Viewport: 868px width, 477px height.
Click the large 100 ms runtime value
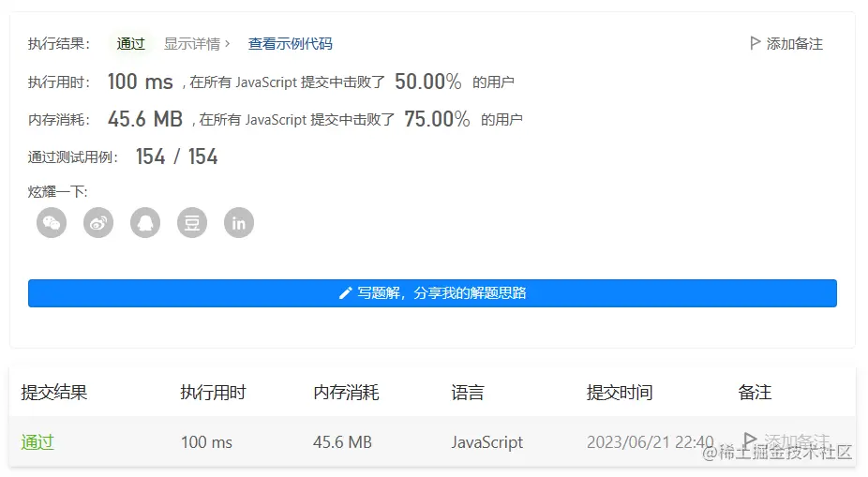click(x=140, y=82)
